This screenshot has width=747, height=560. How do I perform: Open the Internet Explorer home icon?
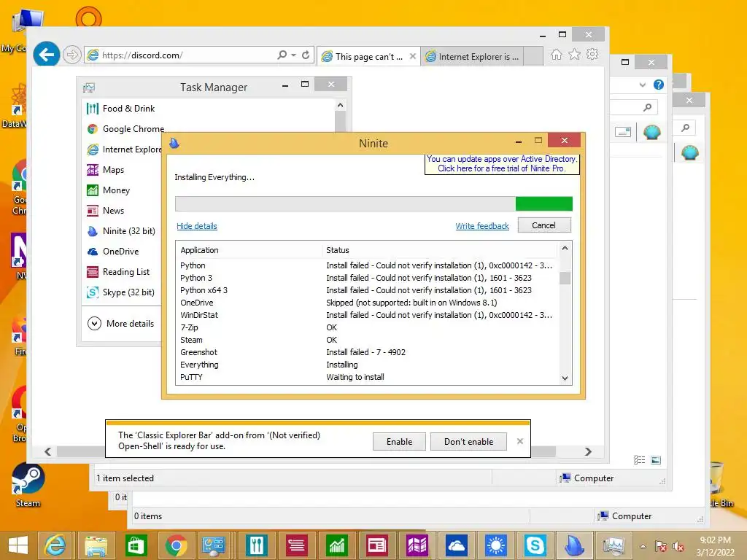(556, 54)
